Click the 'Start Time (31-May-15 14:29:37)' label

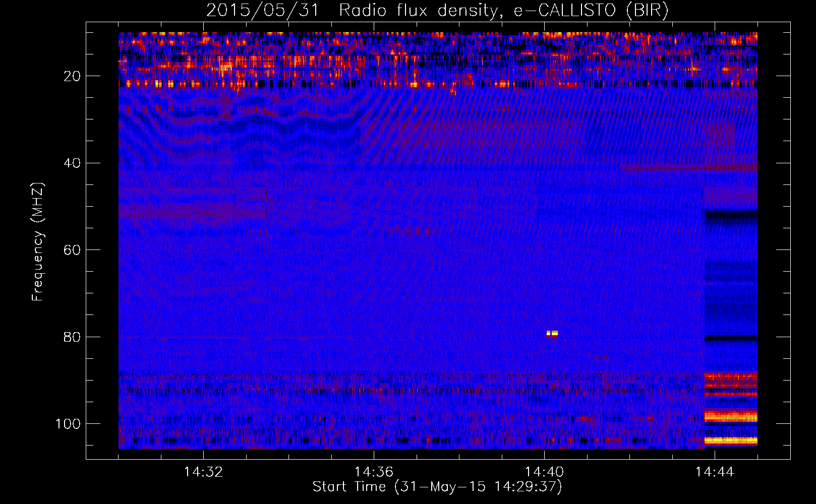coord(437,487)
